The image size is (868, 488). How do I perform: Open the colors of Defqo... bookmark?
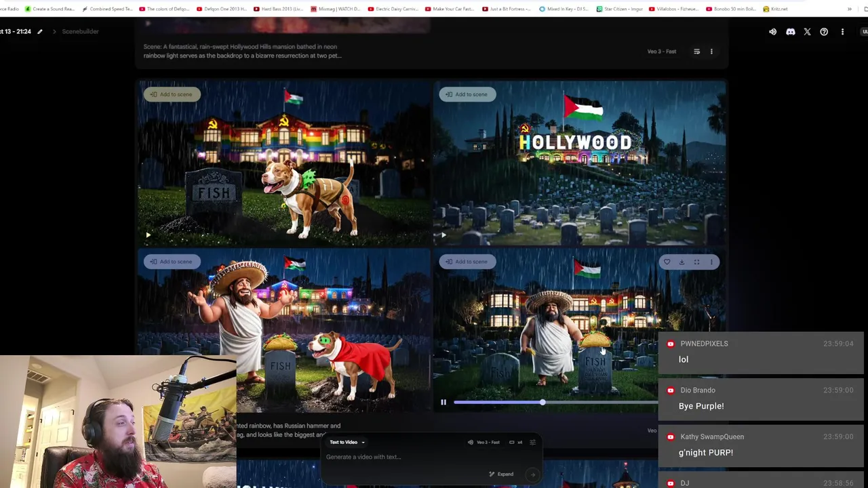(165, 9)
